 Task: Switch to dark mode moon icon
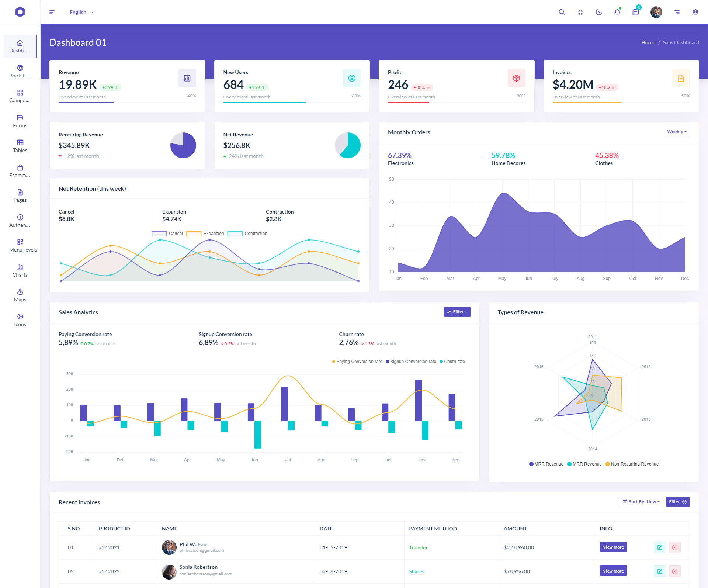point(599,12)
